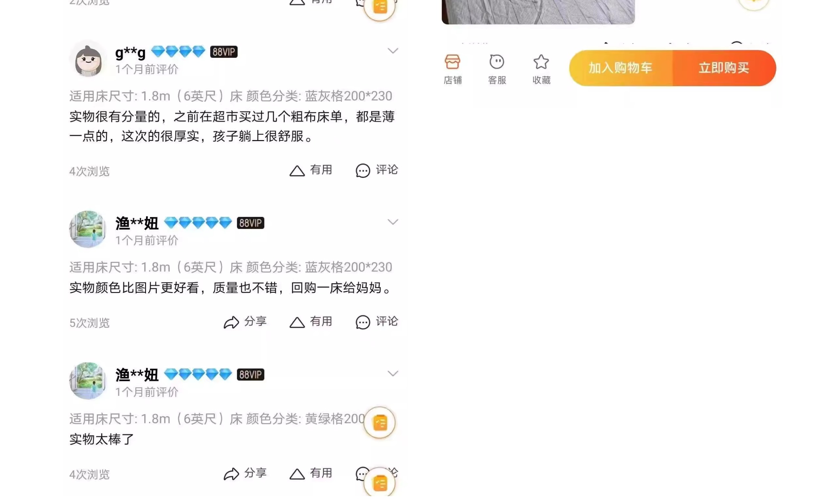Click the 立即购买 button

point(724,68)
